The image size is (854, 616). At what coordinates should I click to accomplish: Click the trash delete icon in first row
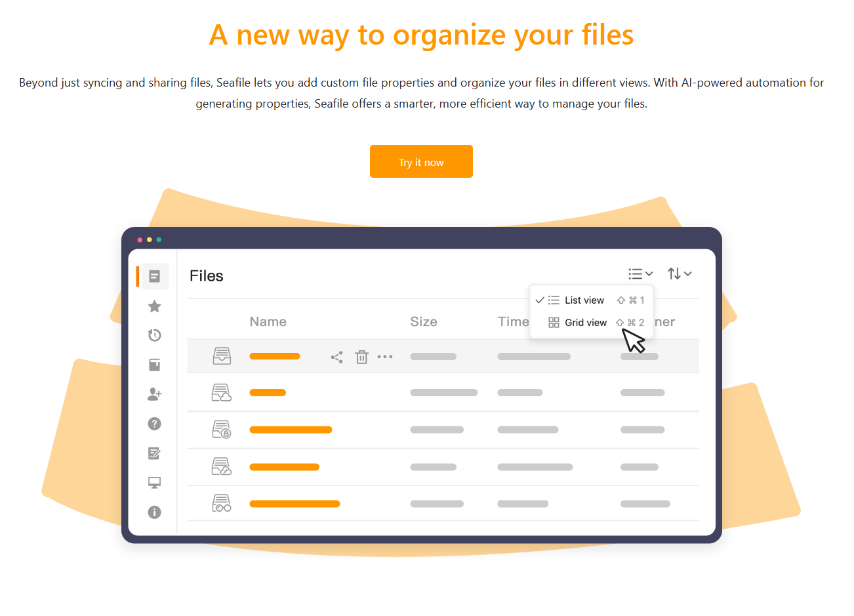coord(361,357)
